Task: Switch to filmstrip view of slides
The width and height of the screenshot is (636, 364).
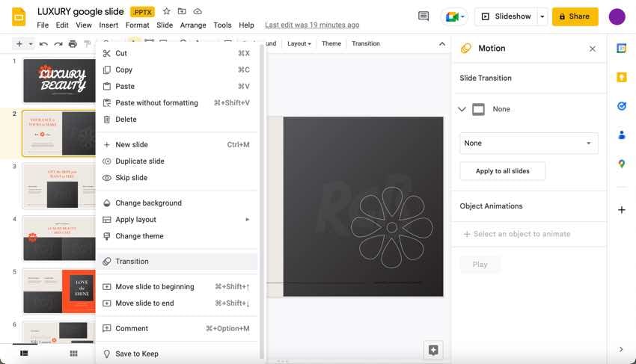Action: pos(24,353)
